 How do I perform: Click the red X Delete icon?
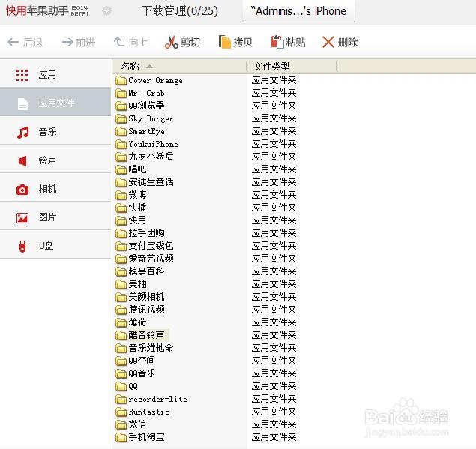pos(328,42)
